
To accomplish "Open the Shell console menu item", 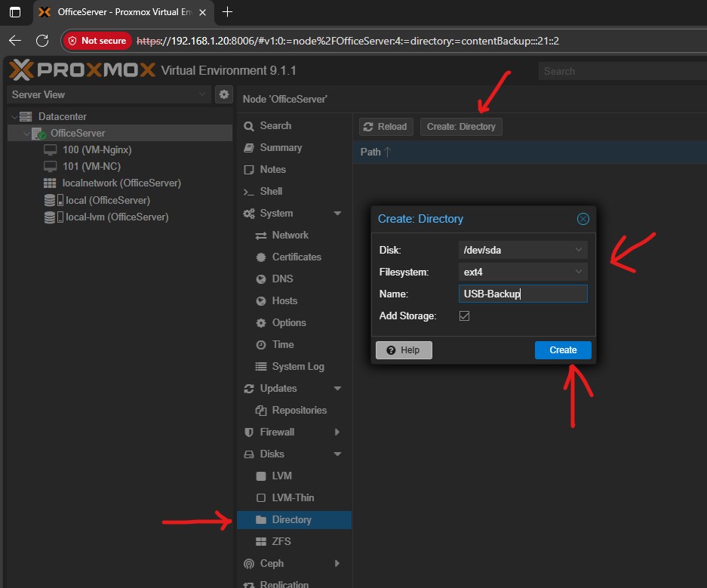I will pyautogui.click(x=271, y=192).
